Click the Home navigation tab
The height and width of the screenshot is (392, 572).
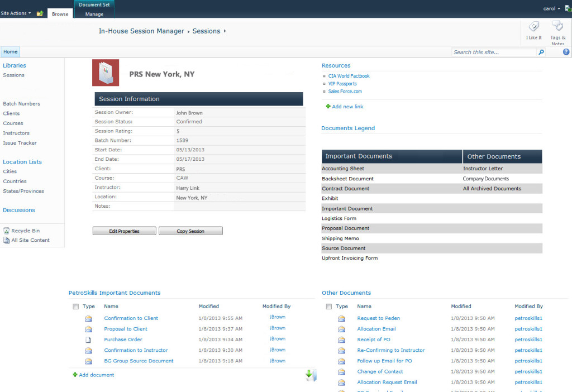point(10,52)
